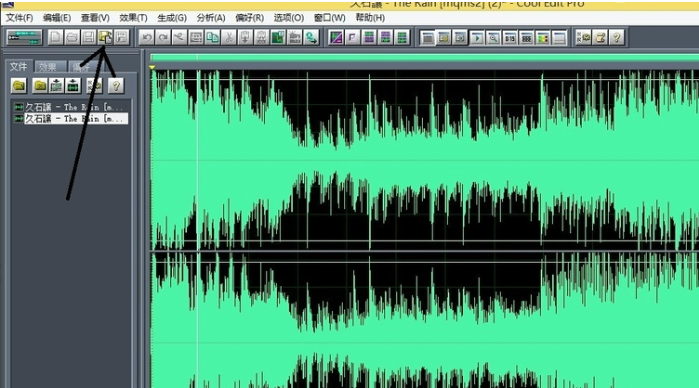Click the insert into multitrack icon in file panel

(56, 86)
